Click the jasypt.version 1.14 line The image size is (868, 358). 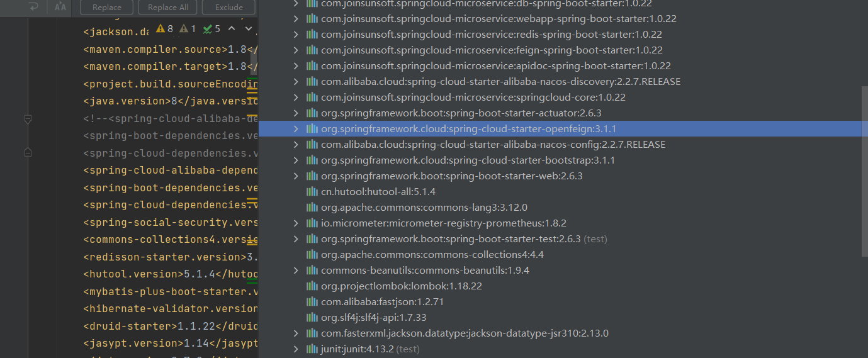[x=171, y=344]
